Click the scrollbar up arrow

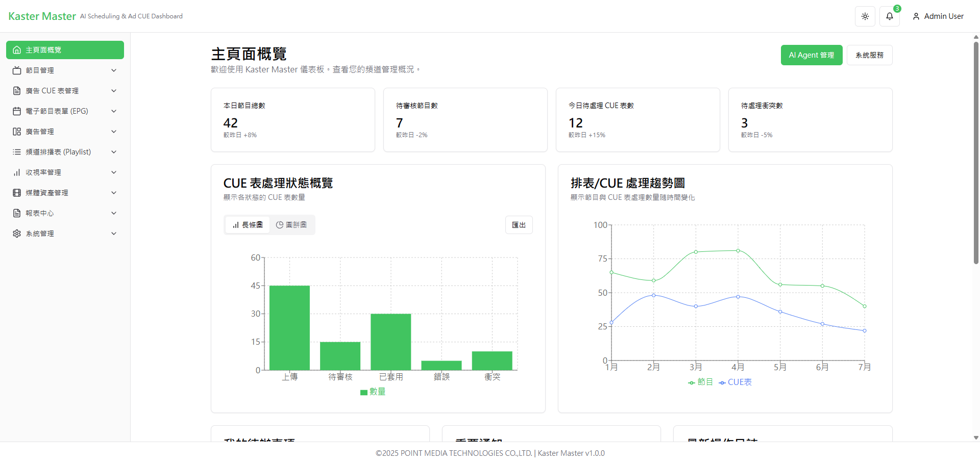(x=976, y=37)
